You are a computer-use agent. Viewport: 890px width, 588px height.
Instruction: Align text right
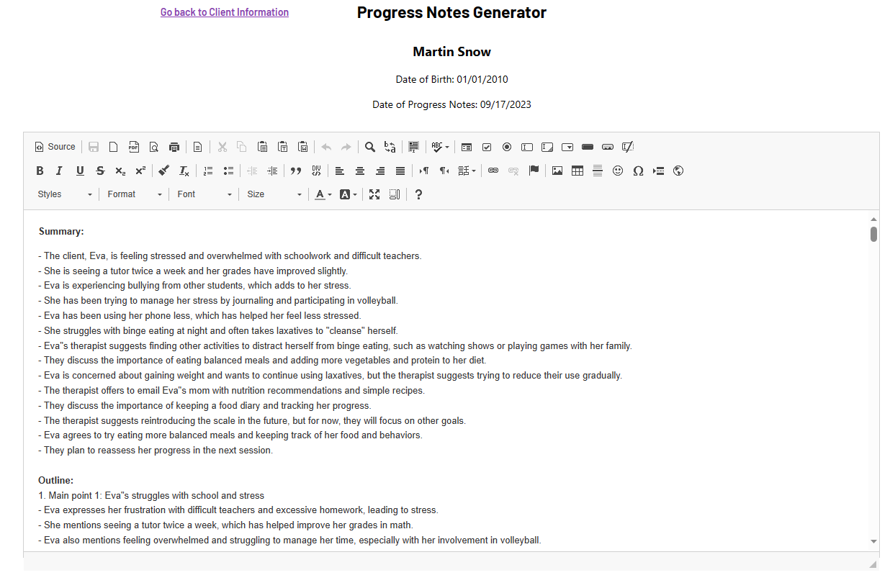point(380,171)
